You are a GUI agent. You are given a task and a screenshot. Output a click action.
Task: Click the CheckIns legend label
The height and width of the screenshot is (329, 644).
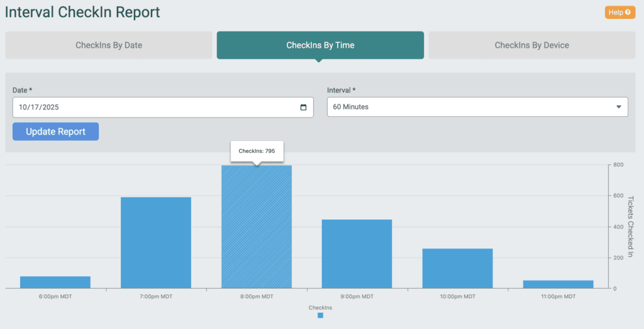point(320,308)
